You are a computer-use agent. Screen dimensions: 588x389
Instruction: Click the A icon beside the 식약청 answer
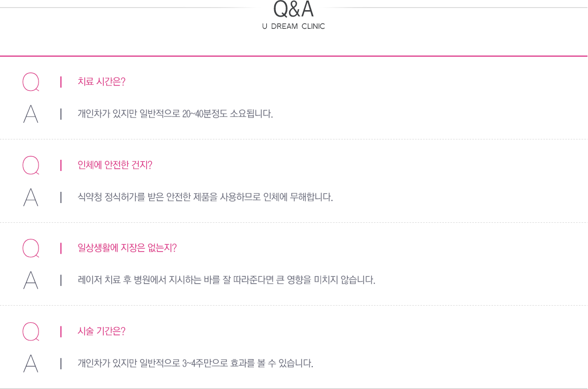(x=31, y=197)
